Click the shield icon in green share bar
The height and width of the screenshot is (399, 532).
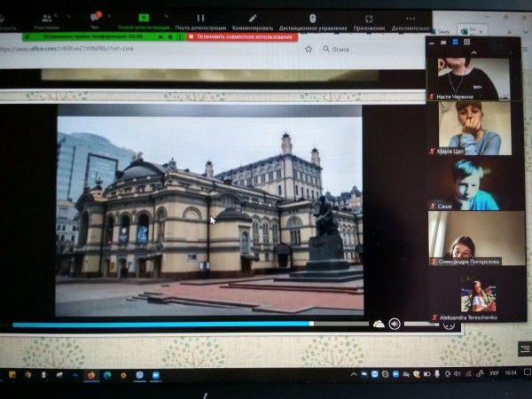tap(170, 36)
